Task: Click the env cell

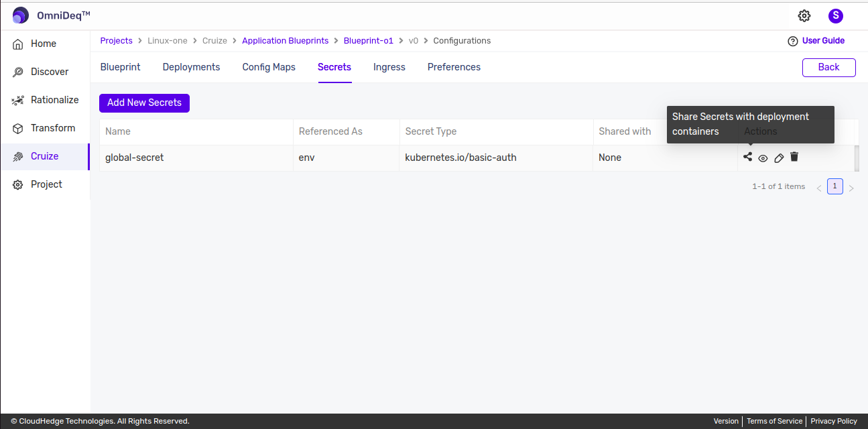Action: [346, 158]
